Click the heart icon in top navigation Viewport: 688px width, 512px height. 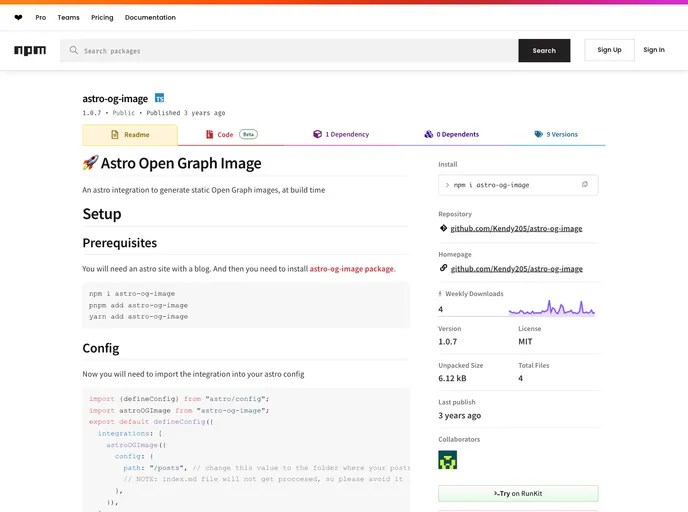tap(18, 18)
